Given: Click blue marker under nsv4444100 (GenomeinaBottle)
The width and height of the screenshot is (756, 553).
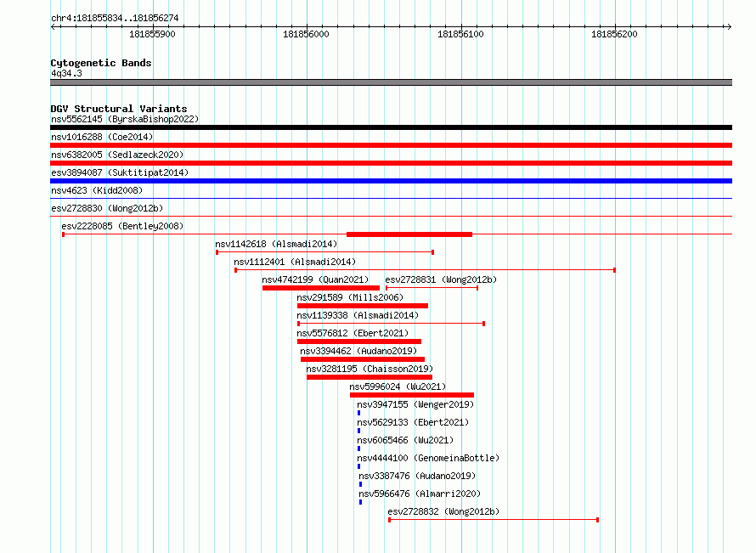Looking at the screenshot, I should [x=358, y=466].
